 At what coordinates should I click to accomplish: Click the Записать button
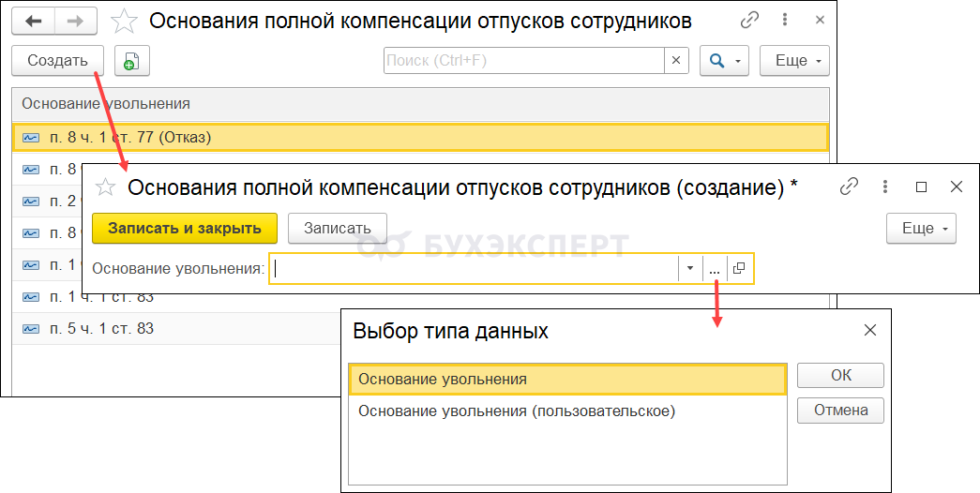(338, 228)
